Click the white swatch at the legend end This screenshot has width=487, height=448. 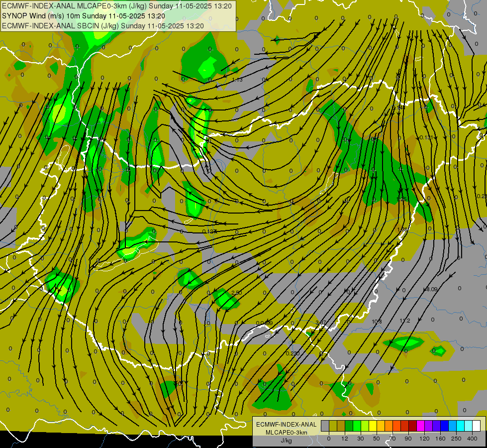477,426
